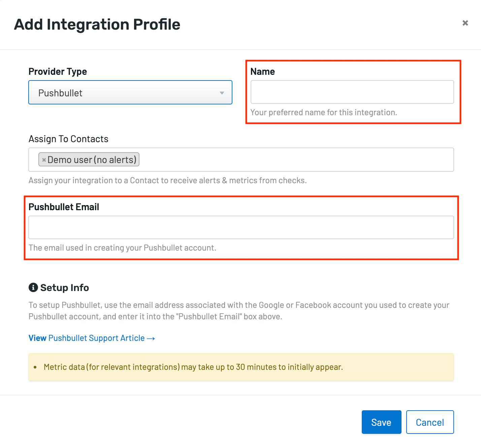The image size is (481, 448).
Task: Click the 'Pushbullet Email' label
Action: [64, 207]
